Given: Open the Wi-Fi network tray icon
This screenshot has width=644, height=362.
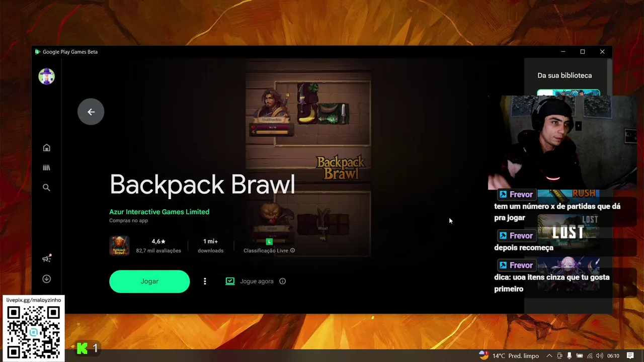Looking at the screenshot, I should click(x=590, y=355).
